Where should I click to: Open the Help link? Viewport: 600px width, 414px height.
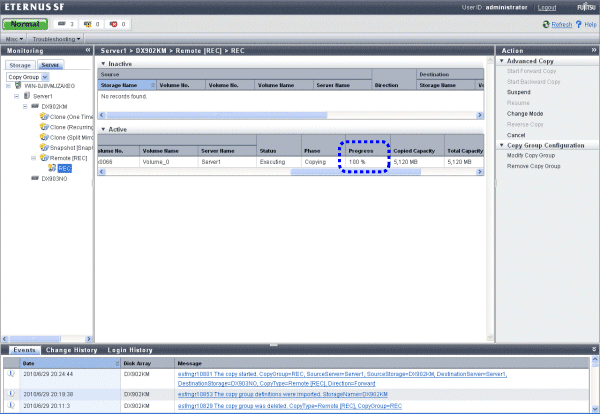(x=590, y=24)
